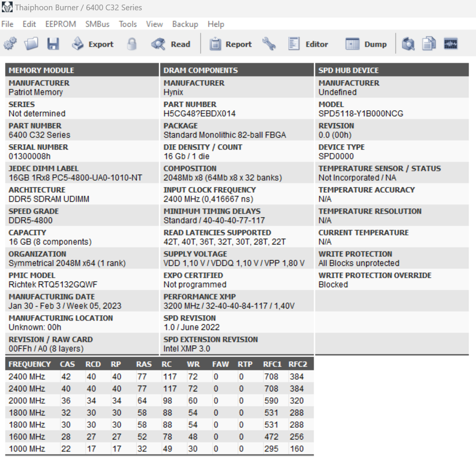Click the copy documents icon
This screenshot has width=476, height=457.
(428, 43)
